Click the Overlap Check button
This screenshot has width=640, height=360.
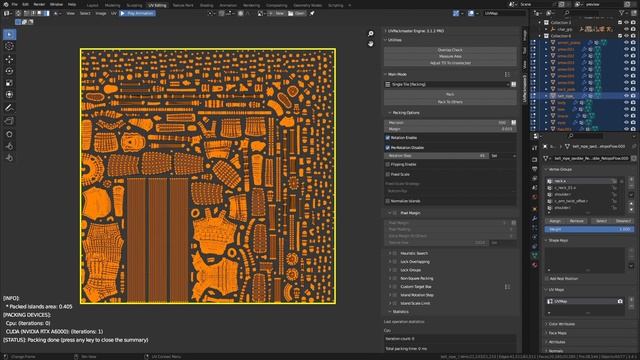pyautogui.click(x=450, y=50)
